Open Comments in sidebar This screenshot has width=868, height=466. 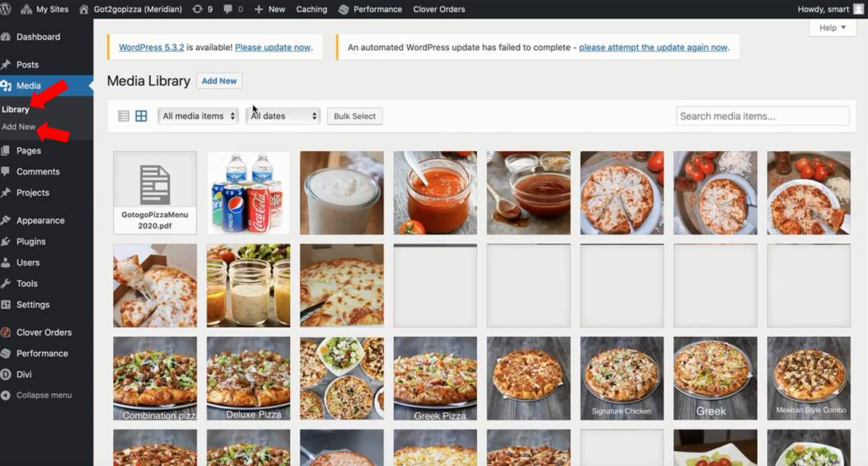(x=38, y=171)
